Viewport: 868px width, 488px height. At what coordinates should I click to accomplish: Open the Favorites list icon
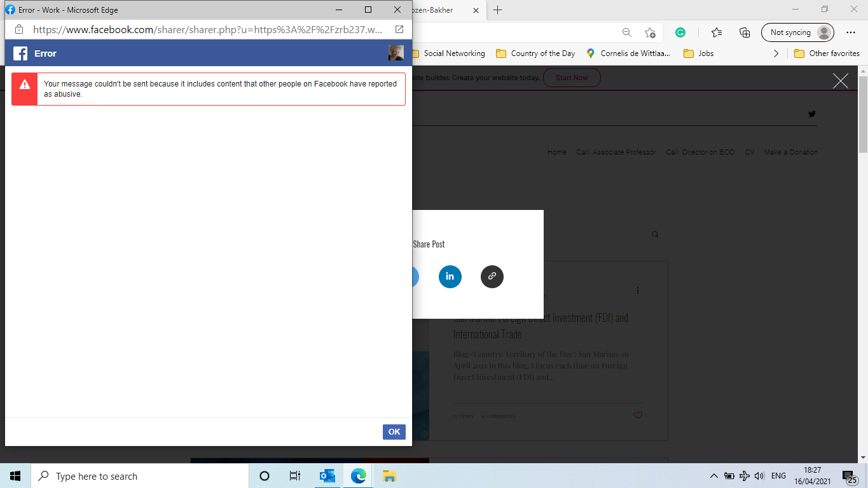[717, 32]
